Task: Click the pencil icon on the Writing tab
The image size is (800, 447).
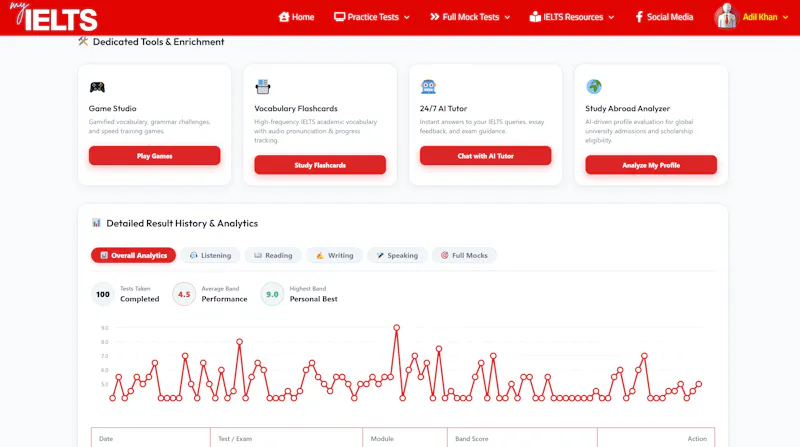Action: [x=320, y=255]
